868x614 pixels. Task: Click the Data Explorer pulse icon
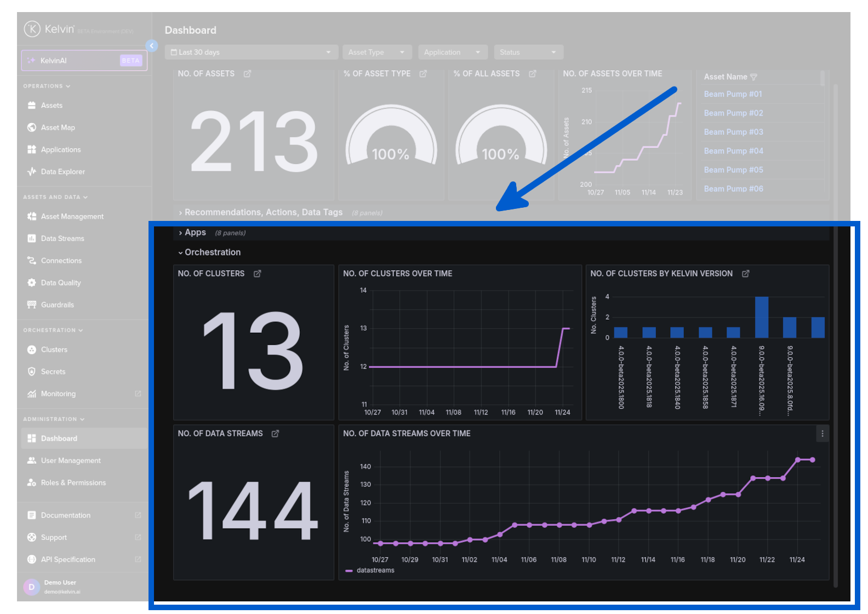[x=32, y=172]
